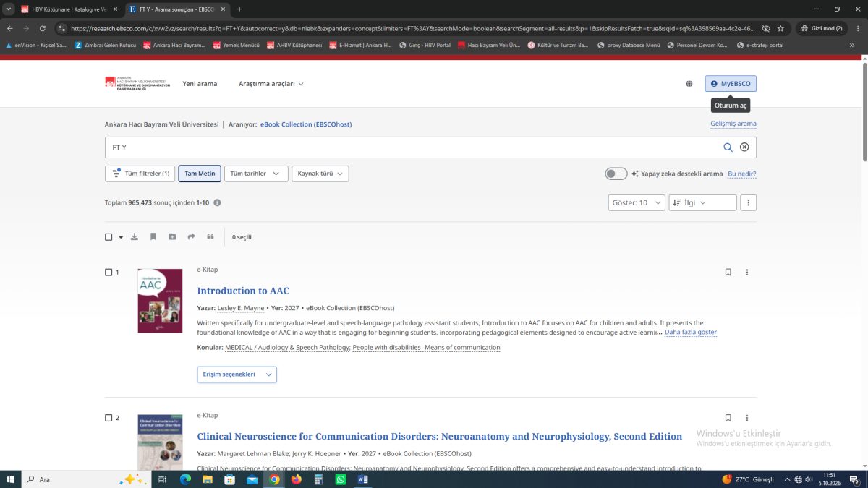Click the share arrow icon in results toolbar
Image resolution: width=868 pixels, height=488 pixels.
(x=192, y=237)
